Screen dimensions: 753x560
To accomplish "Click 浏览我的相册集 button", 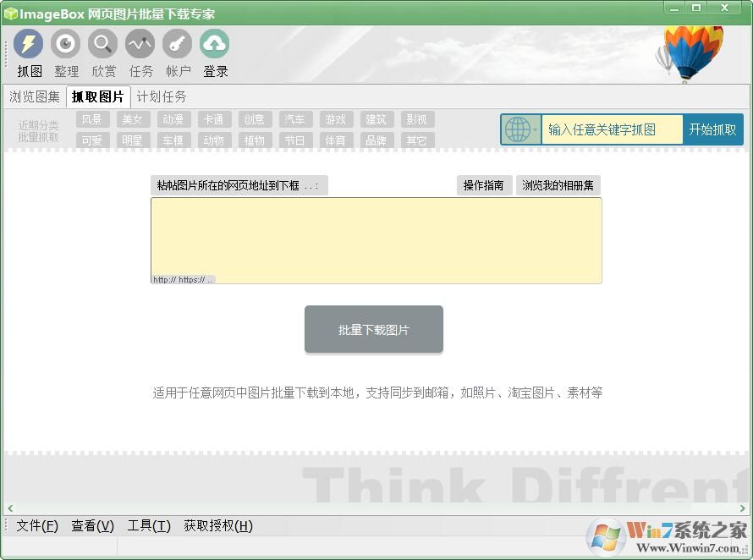I will 558,185.
